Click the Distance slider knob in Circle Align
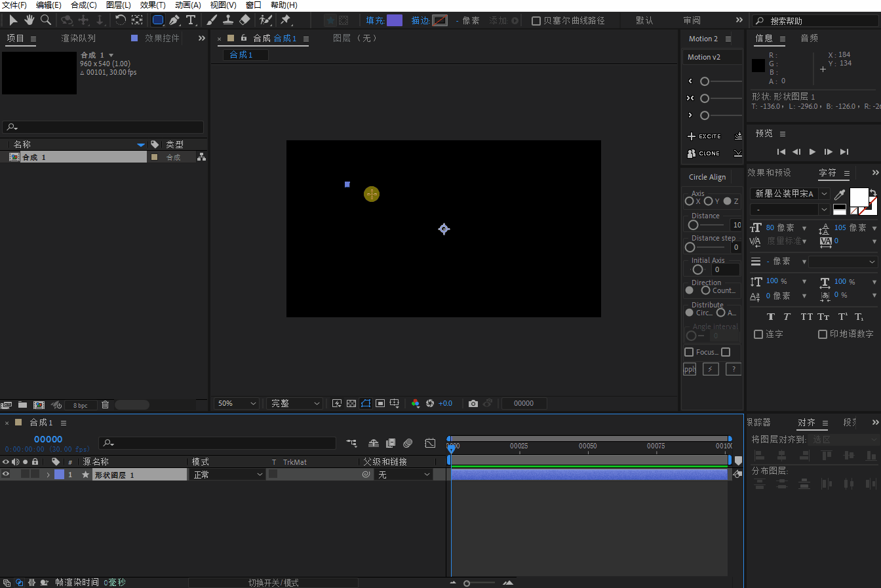 click(693, 225)
